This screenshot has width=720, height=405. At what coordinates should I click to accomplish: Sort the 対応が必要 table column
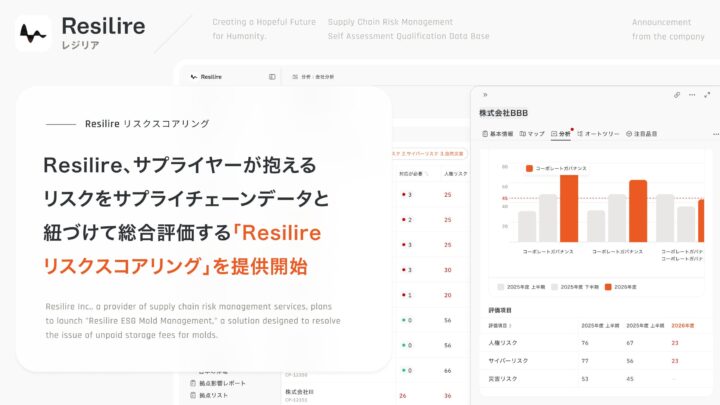pyautogui.click(x=413, y=174)
